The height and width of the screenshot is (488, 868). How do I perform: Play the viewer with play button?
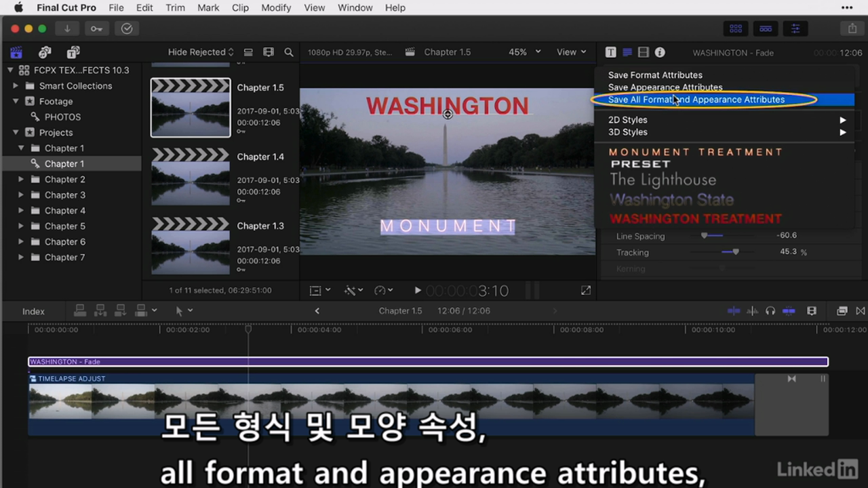tap(418, 290)
